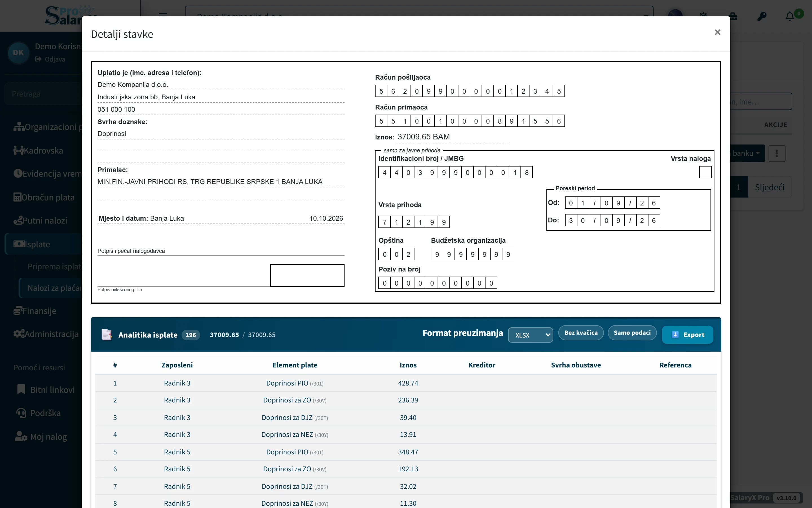Click the Moj nalog user icon
This screenshot has width=812, height=508.
[21, 436]
